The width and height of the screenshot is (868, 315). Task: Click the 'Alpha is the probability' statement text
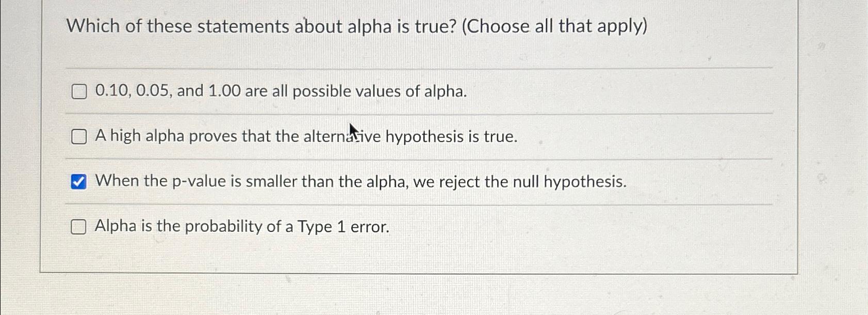point(242,226)
